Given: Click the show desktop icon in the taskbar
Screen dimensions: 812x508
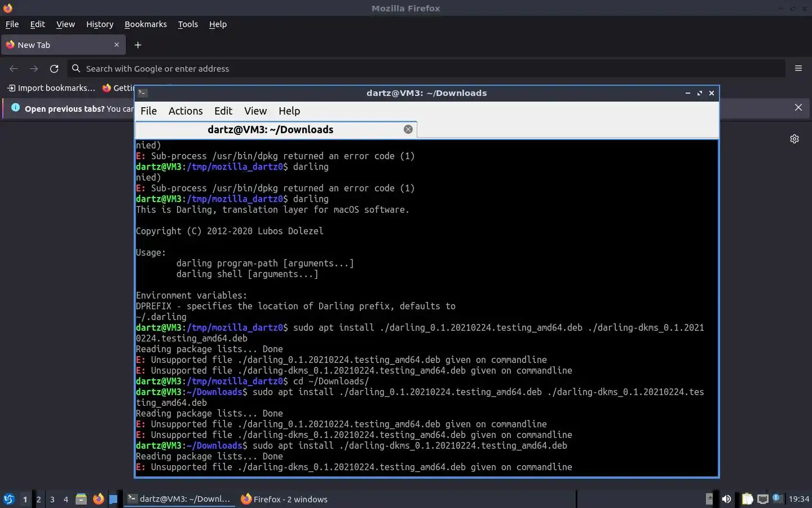Looking at the screenshot, I should pyautogui.click(x=113, y=499).
